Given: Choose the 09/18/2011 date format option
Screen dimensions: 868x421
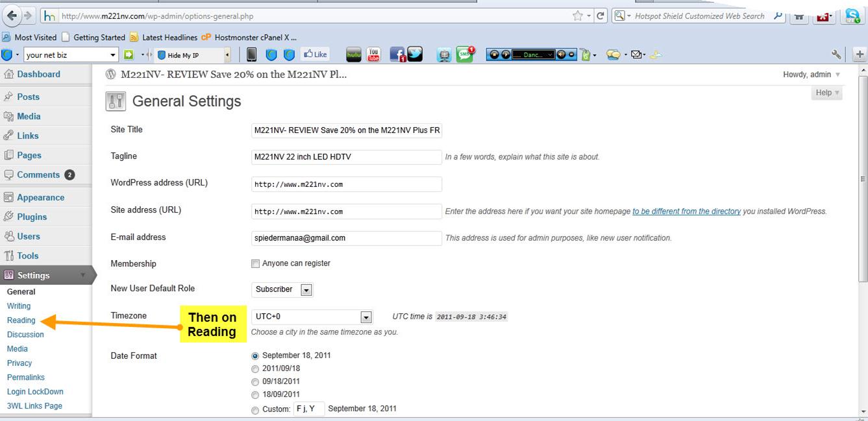Looking at the screenshot, I should click(255, 381).
